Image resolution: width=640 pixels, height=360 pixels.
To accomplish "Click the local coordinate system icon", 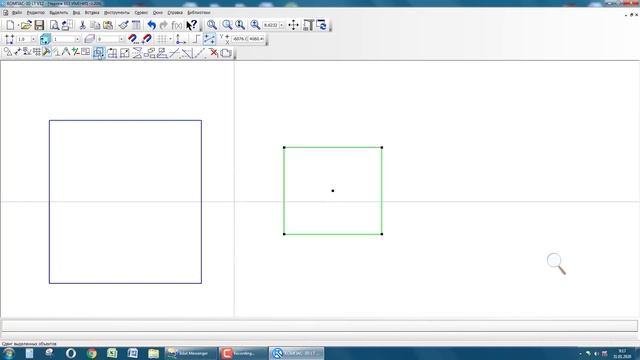I will tap(181, 39).
